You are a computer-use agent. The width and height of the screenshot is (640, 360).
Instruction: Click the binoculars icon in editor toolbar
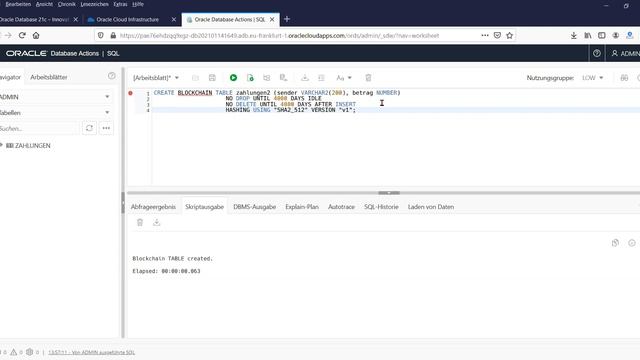point(624,78)
